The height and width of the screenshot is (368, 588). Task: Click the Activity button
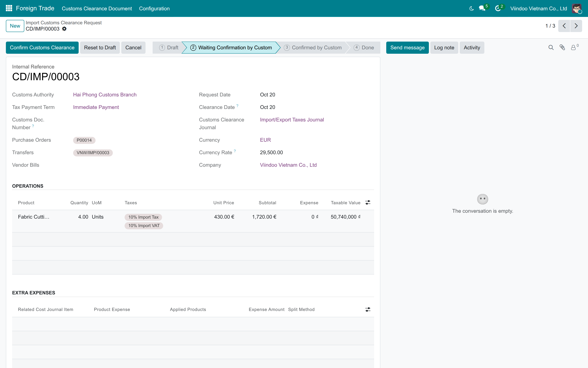tap(472, 47)
